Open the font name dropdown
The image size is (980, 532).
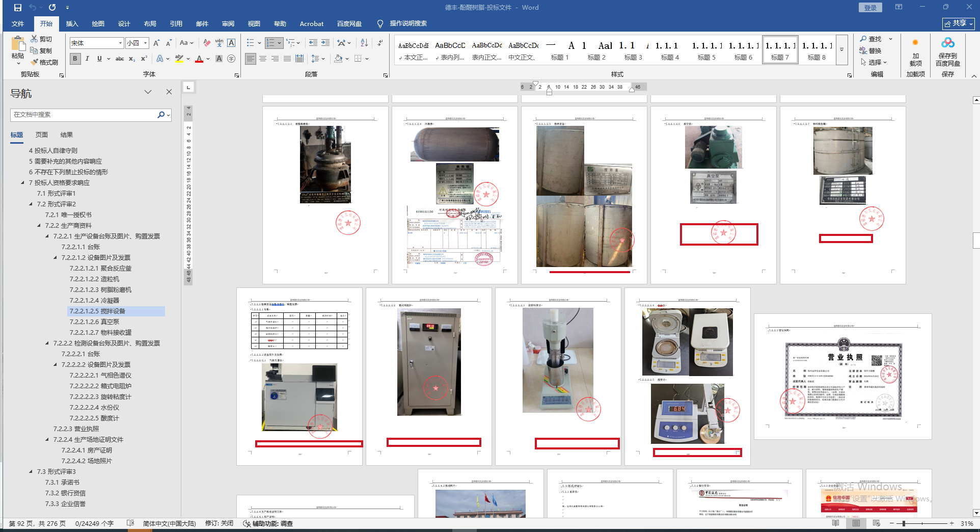click(120, 43)
